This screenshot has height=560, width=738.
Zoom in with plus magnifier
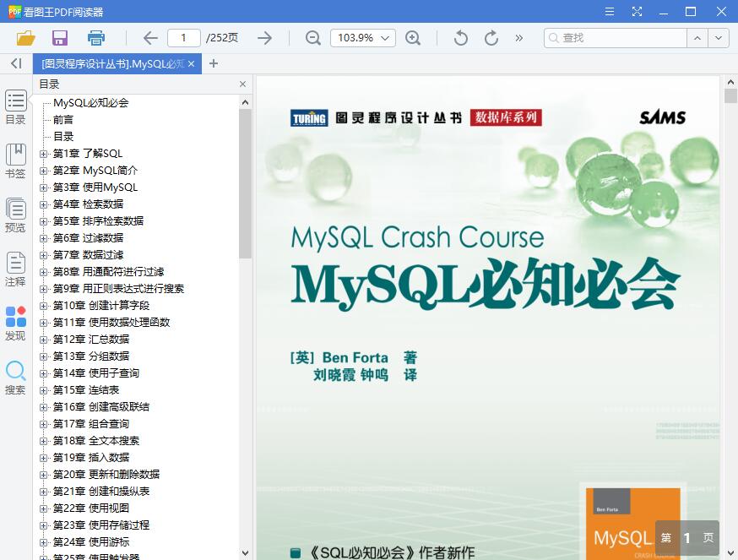pyautogui.click(x=413, y=38)
